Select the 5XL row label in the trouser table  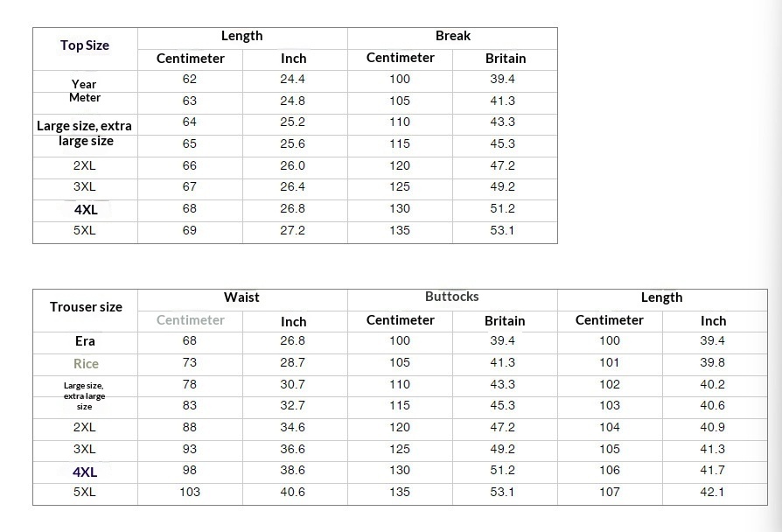click(x=85, y=493)
